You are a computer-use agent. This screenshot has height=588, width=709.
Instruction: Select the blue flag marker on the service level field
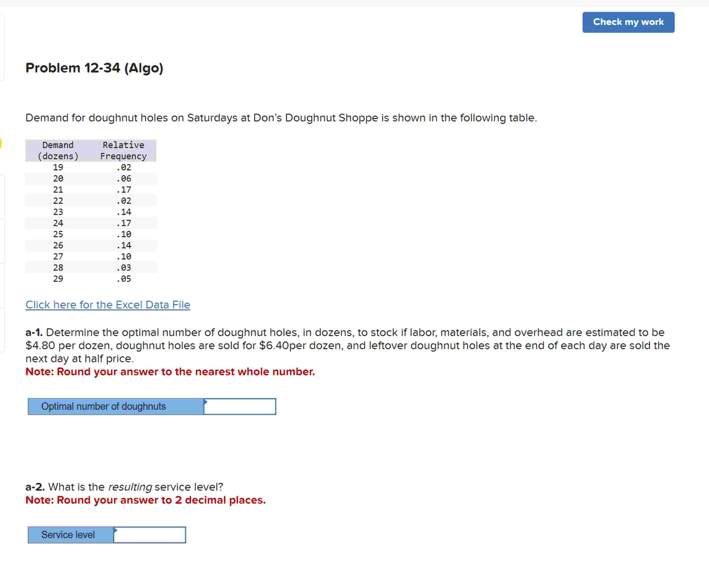116,531
